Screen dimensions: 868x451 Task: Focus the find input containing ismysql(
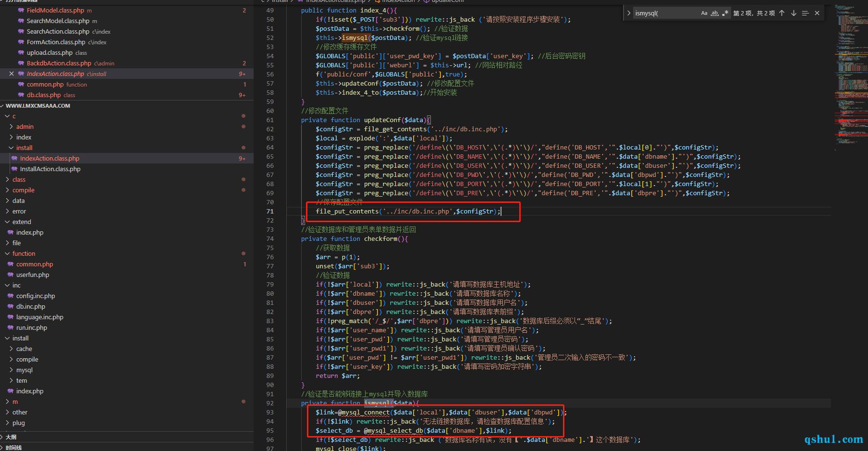(x=666, y=13)
